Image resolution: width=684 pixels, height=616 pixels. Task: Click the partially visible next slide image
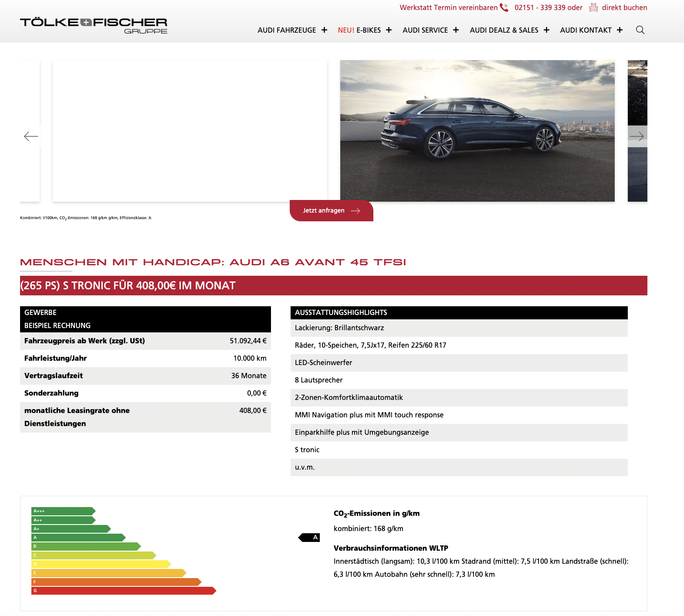[637, 131]
